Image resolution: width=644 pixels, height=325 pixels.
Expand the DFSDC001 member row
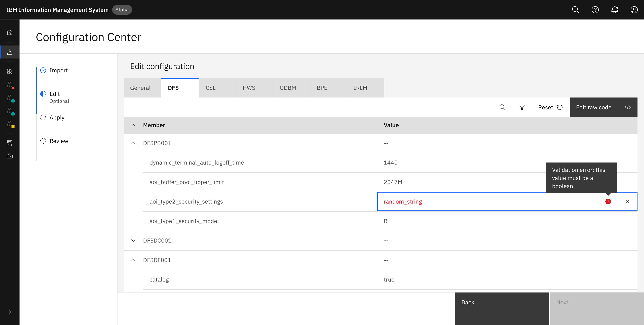[134, 240]
